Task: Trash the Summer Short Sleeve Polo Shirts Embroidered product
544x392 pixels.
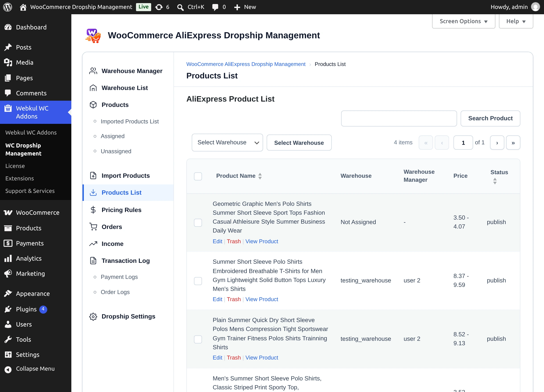Action: (234, 299)
